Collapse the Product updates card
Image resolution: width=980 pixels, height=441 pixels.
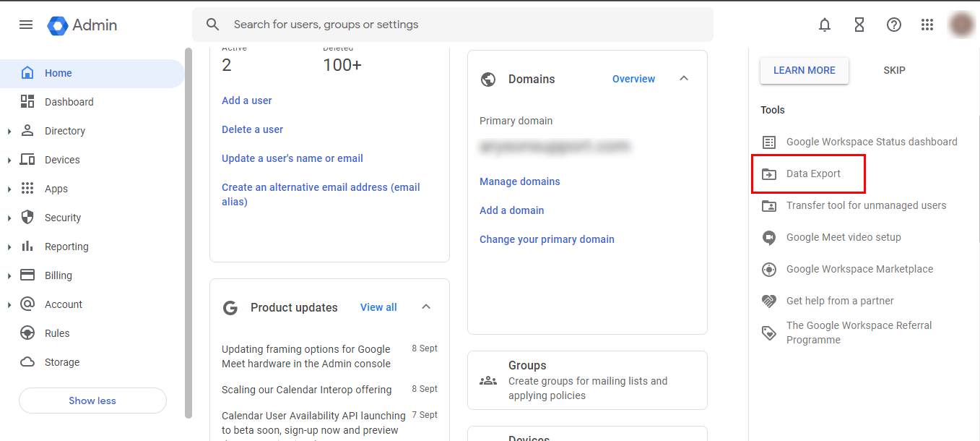pos(426,307)
